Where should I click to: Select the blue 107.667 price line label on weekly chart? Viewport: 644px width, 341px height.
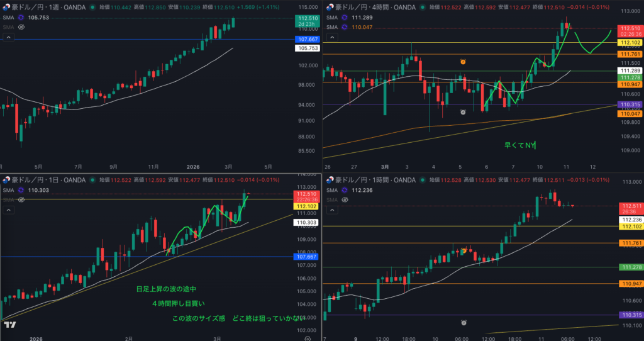tap(306, 39)
